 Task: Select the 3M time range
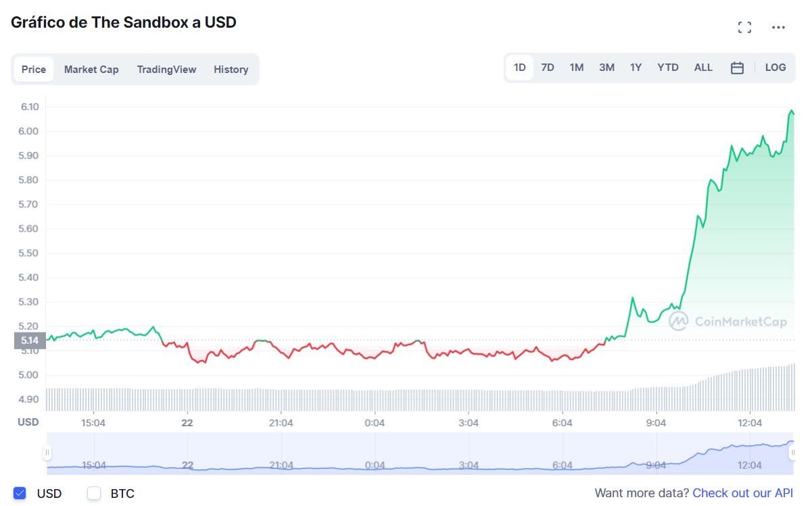[606, 68]
